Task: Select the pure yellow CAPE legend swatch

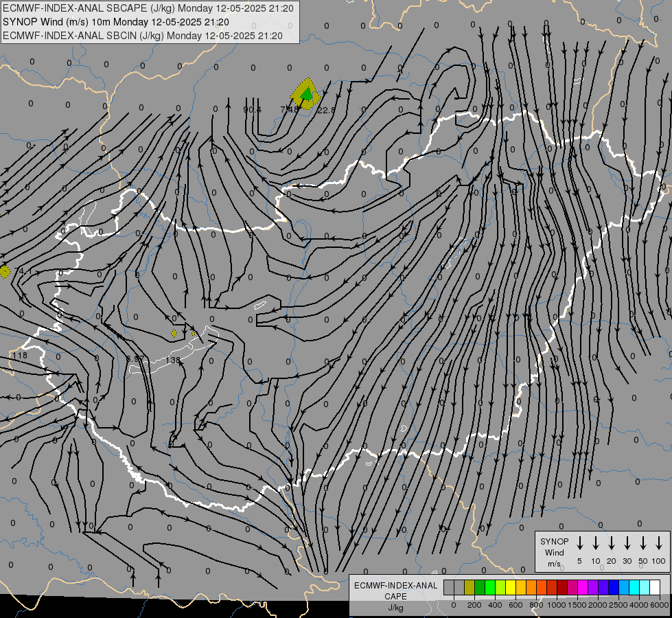Action: (511, 588)
